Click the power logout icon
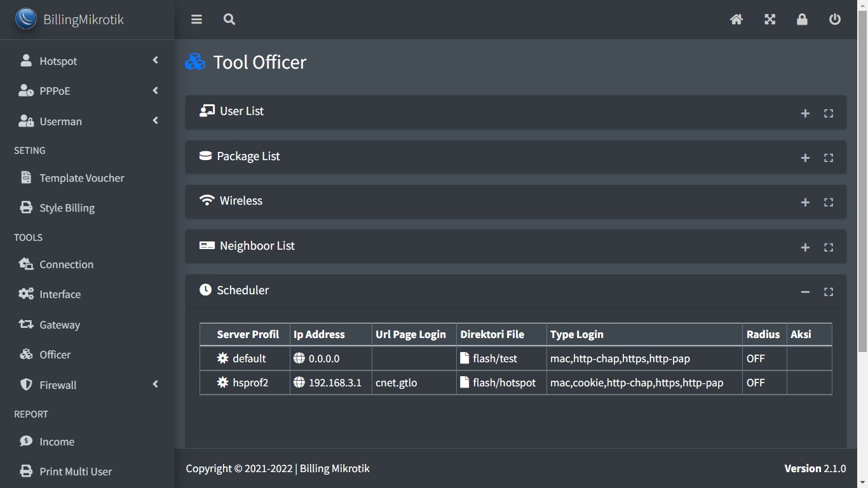This screenshot has width=868, height=488. [x=835, y=20]
